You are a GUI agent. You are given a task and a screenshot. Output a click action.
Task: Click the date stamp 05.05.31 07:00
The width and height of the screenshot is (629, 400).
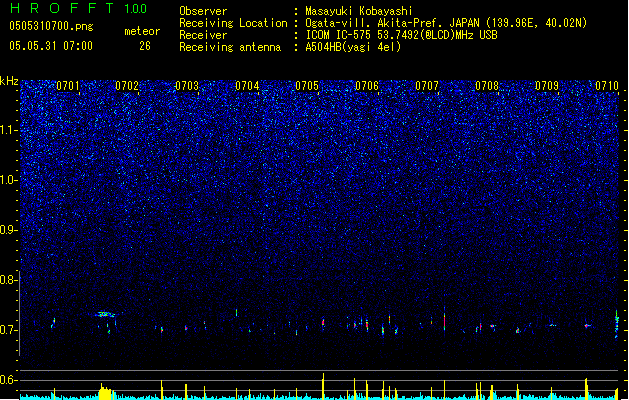coord(51,46)
